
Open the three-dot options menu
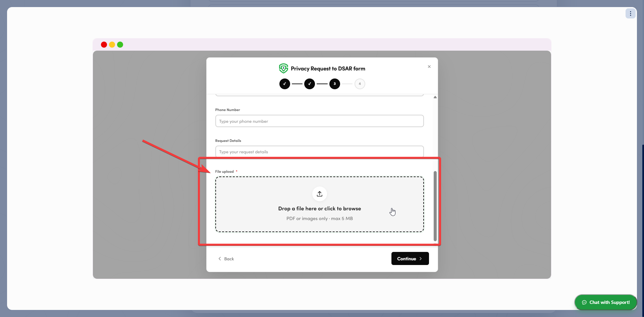coord(630,13)
